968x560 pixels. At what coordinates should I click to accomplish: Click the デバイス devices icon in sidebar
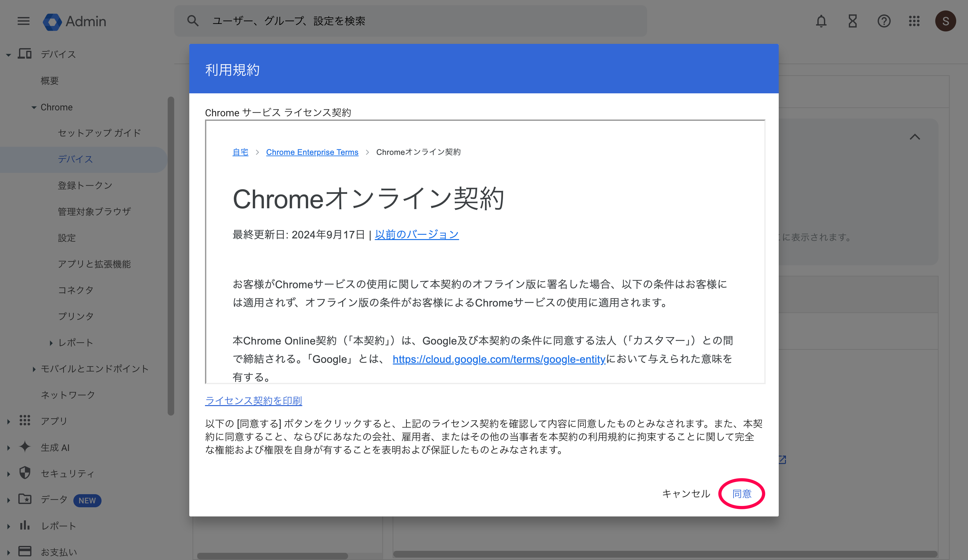point(25,54)
